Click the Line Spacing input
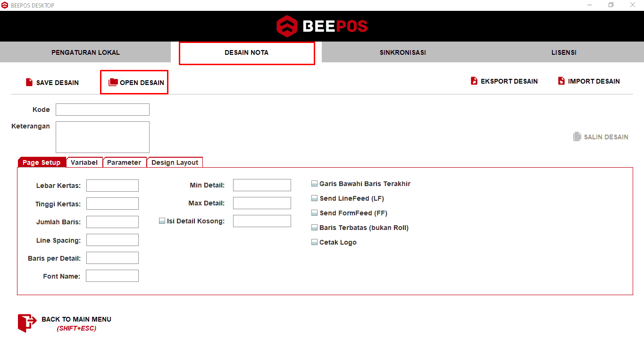This screenshot has height=340, width=644. pos(112,240)
